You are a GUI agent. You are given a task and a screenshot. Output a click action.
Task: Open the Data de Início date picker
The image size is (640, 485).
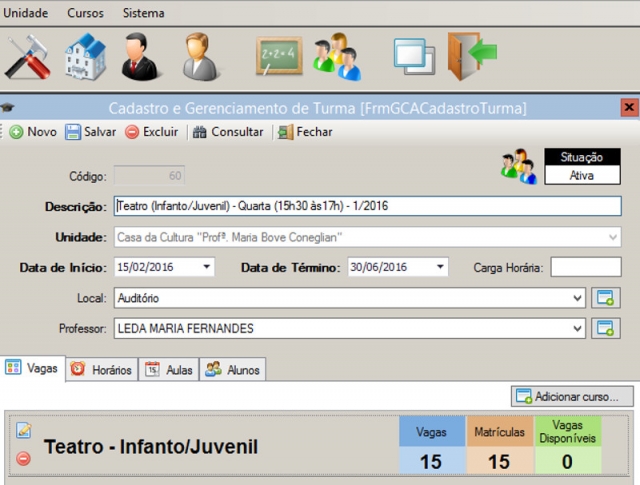pos(207,267)
